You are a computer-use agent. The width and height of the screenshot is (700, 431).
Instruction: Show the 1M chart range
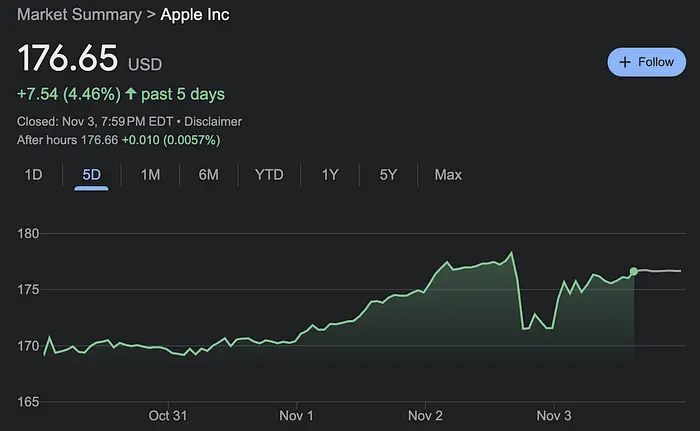pyautogui.click(x=150, y=175)
